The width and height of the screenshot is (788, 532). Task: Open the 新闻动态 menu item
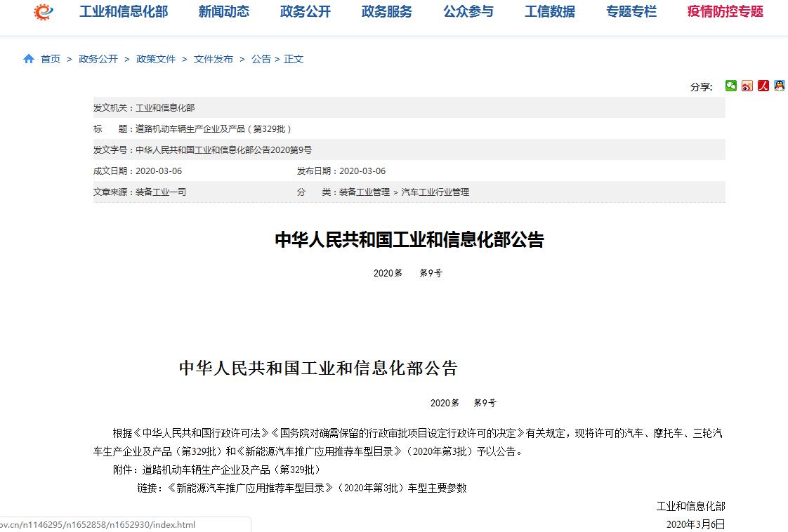[x=224, y=12]
